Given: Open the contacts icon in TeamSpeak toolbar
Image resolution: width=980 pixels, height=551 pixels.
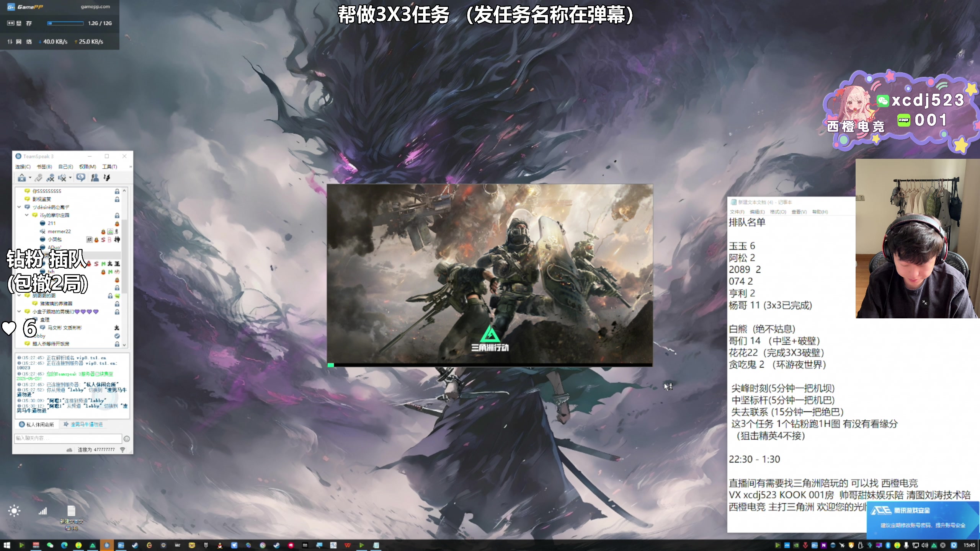Looking at the screenshot, I should (95, 178).
